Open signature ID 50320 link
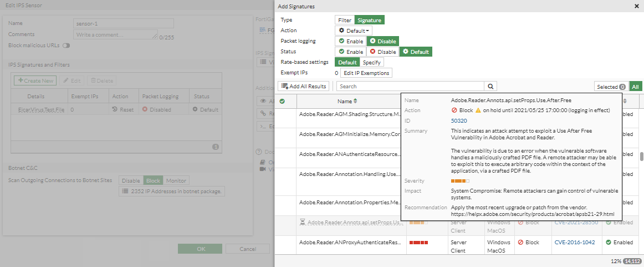Viewport: 644px width, 267px height. tap(459, 120)
